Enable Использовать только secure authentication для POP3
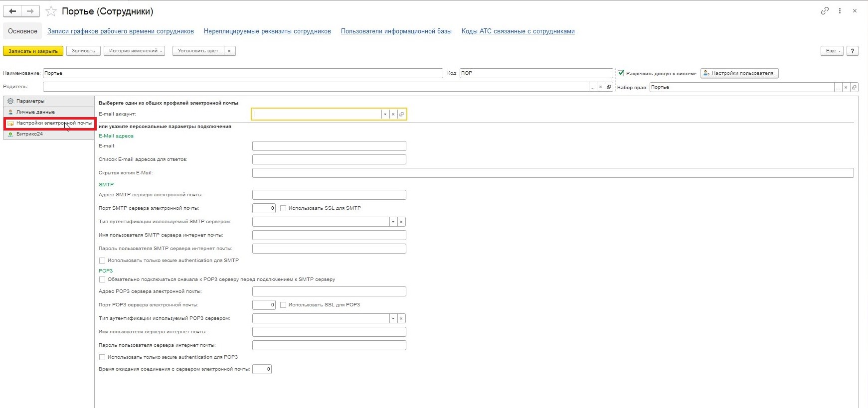 click(x=102, y=357)
